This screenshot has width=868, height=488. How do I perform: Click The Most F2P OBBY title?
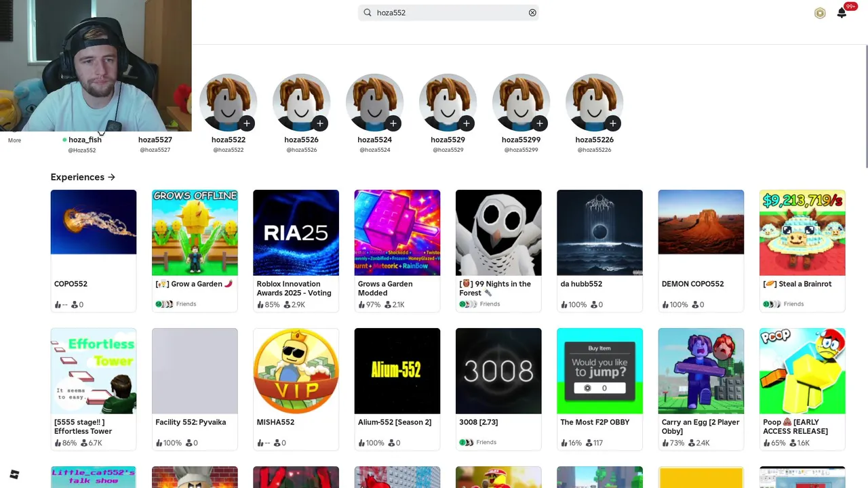(x=595, y=422)
